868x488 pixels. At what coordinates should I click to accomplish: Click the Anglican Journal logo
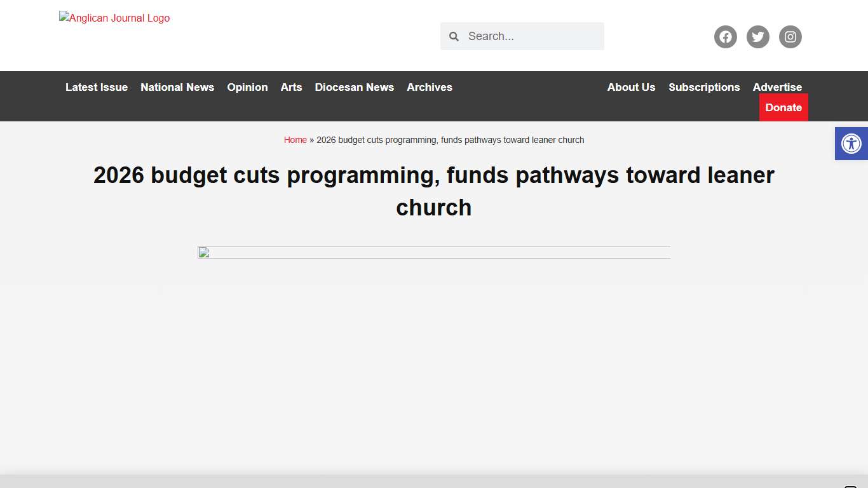[x=114, y=18]
